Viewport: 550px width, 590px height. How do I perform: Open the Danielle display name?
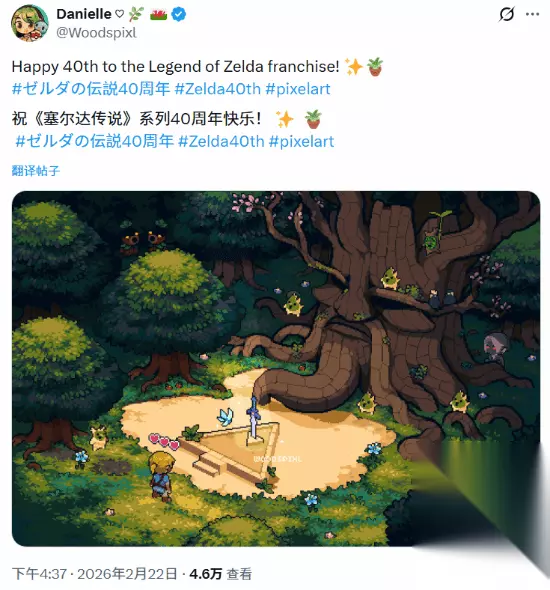click(84, 14)
